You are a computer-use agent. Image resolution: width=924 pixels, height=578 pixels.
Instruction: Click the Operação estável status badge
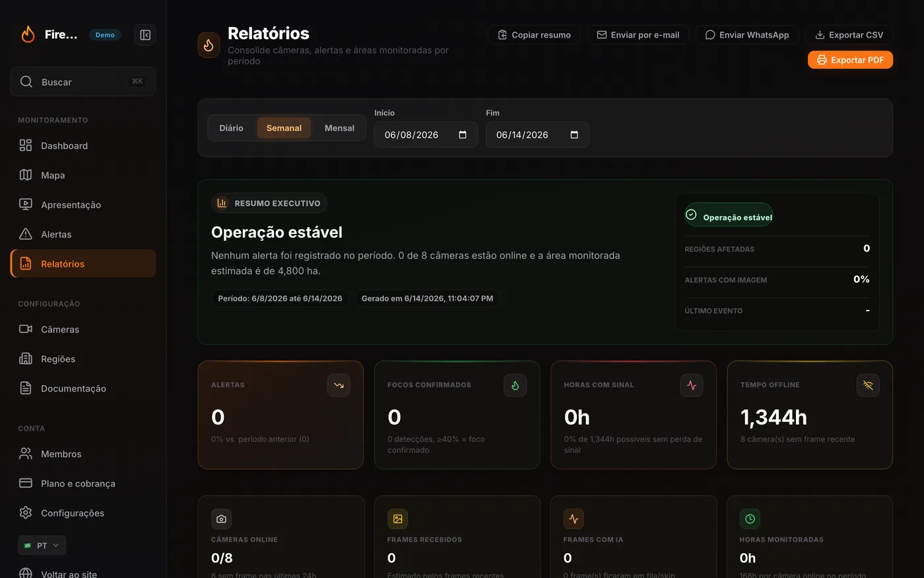[729, 215]
